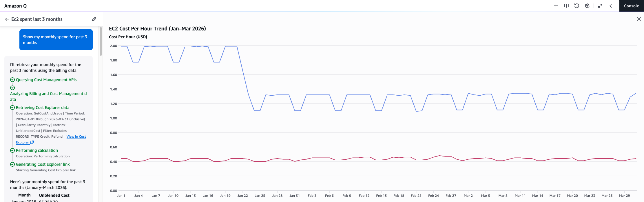Switch to the Console tab
The width and height of the screenshot is (644, 202).
click(x=632, y=6)
